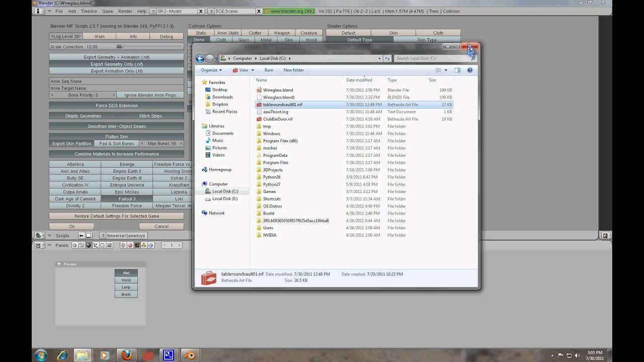Click the Explorer forward navigation button
This screenshot has width=644, height=362.
(x=210, y=58)
